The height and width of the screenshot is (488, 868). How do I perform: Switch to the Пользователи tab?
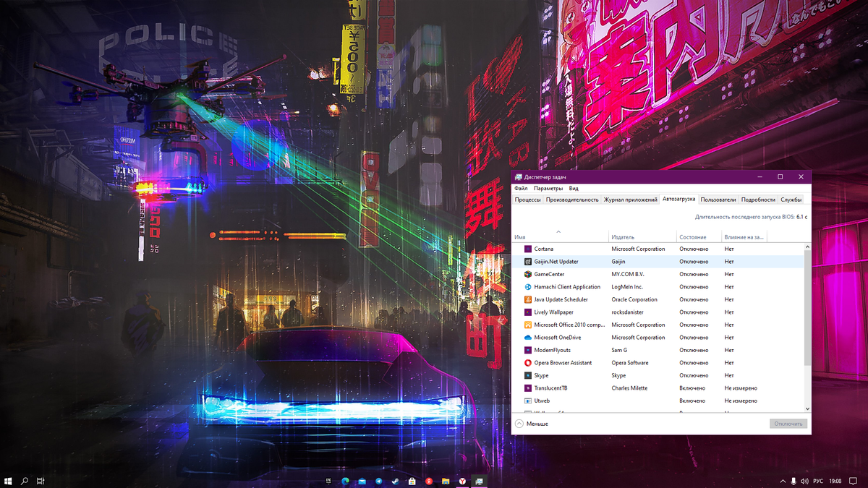pos(718,200)
